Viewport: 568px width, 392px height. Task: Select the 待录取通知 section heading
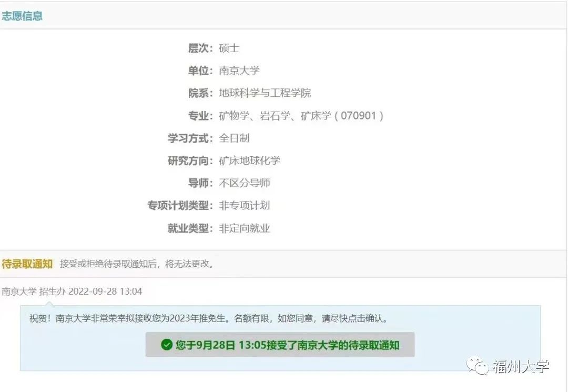pos(27,264)
